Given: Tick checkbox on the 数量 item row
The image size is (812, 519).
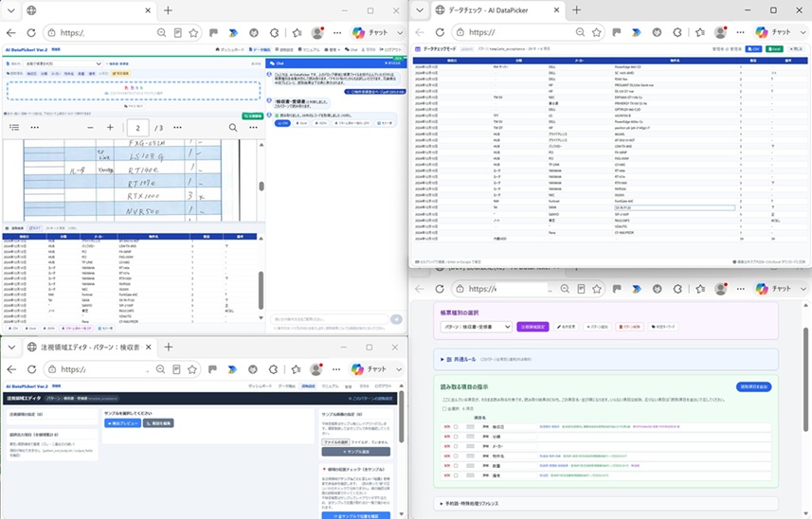Looking at the screenshot, I should 456,466.
